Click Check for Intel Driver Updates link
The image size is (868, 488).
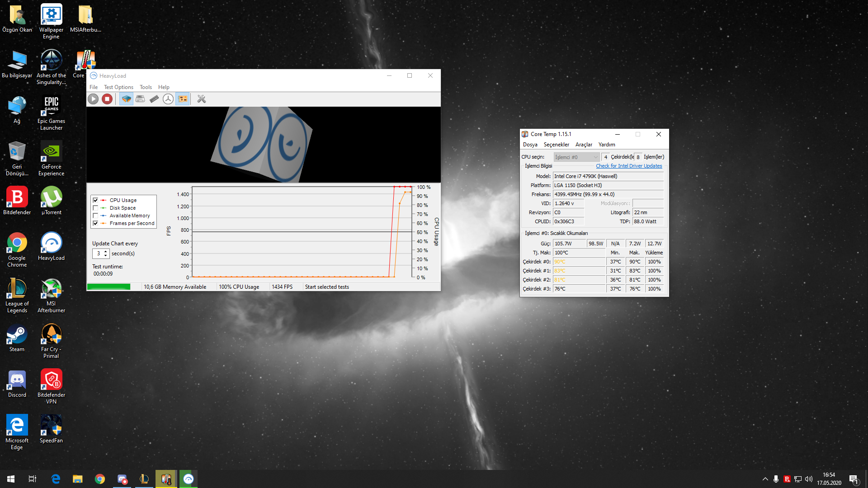pos(628,166)
